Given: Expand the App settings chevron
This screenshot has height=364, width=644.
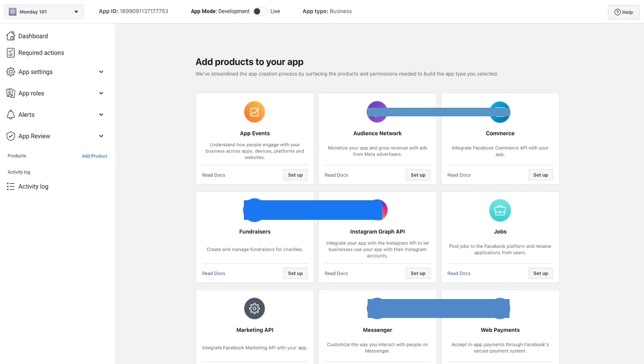Looking at the screenshot, I should tap(101, 72).
